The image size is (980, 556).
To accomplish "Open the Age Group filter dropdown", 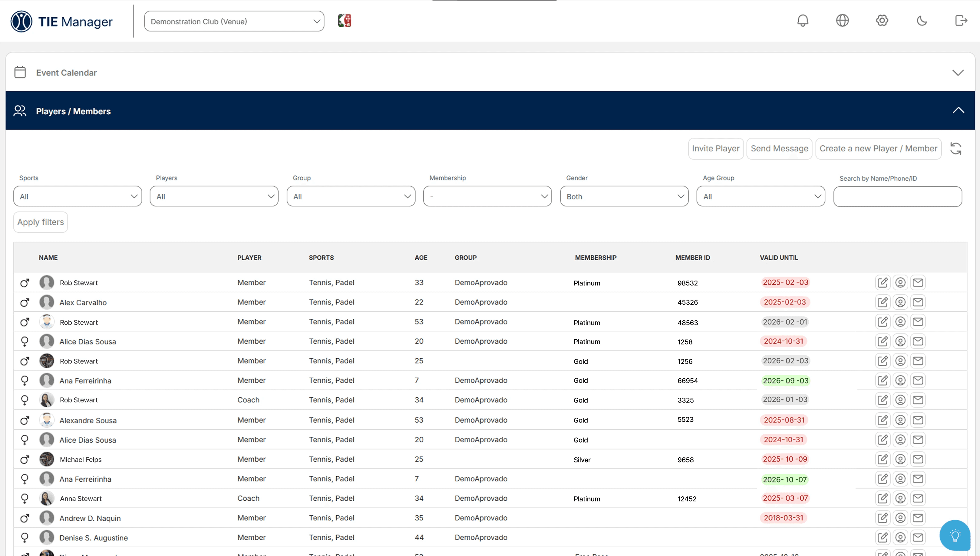I will 761,196.
